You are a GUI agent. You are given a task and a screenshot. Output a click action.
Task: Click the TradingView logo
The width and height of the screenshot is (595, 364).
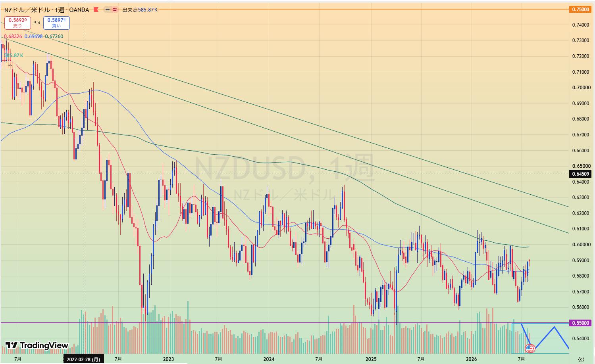tap(37, 346)
